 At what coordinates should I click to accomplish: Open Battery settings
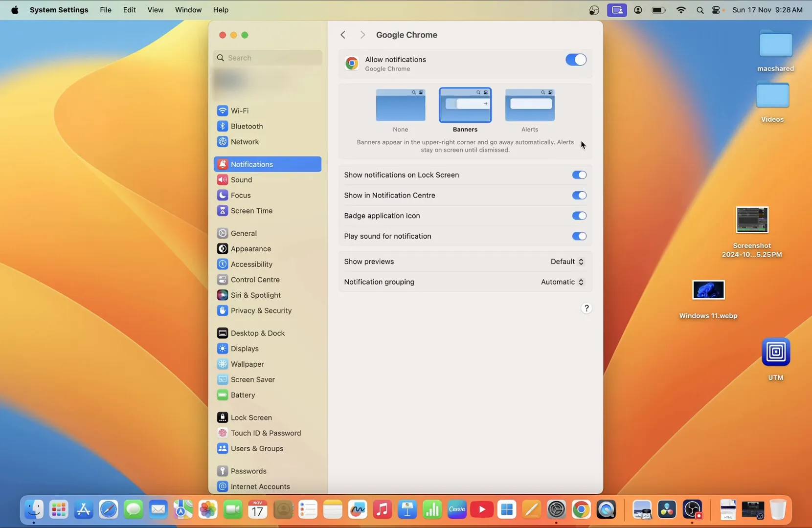point(267,395)
